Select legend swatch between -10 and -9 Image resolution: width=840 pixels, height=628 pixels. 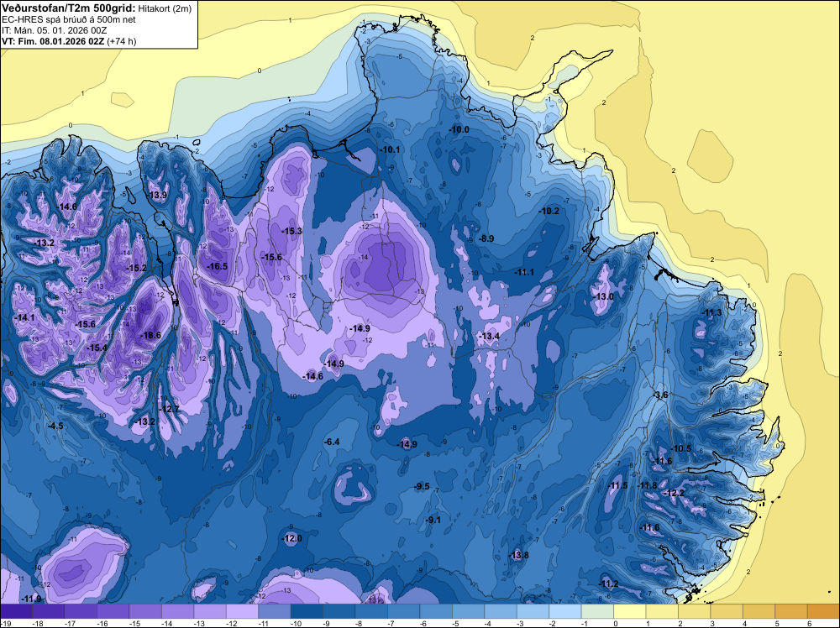click(307, 611)
